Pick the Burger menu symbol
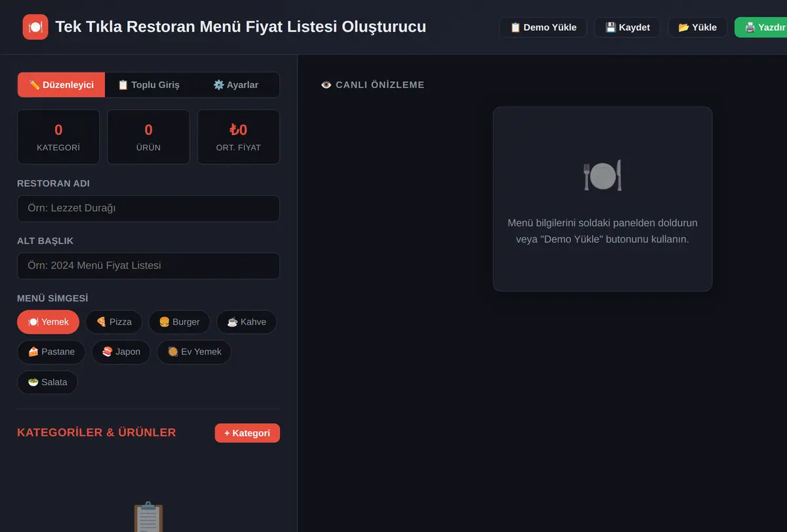 (x=179, y=322)
